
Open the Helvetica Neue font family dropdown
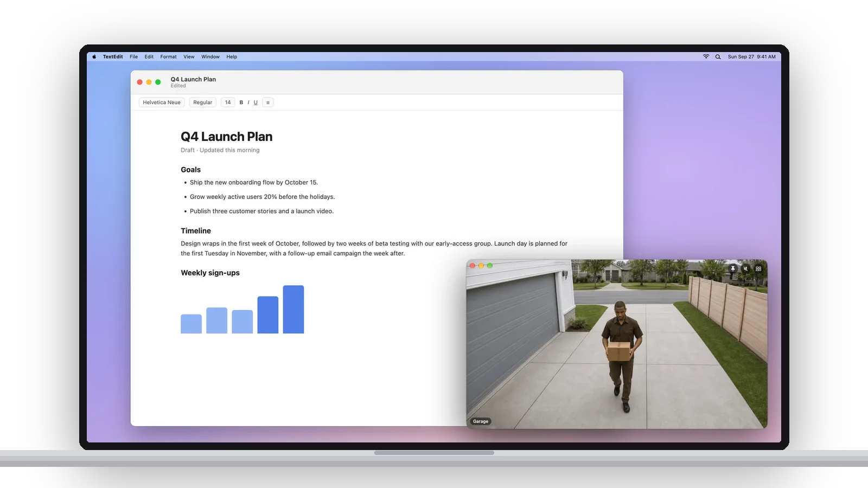tap(162, 102)
